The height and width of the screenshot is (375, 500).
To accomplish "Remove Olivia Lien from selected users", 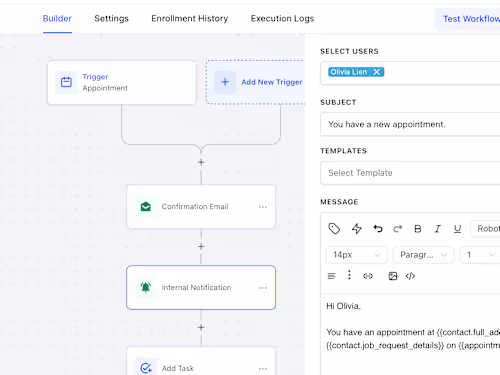I will (x=377, y=72).
